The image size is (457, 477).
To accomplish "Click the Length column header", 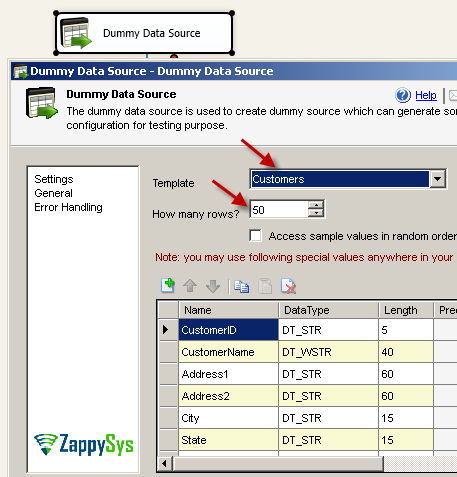I will coord(406,310).
